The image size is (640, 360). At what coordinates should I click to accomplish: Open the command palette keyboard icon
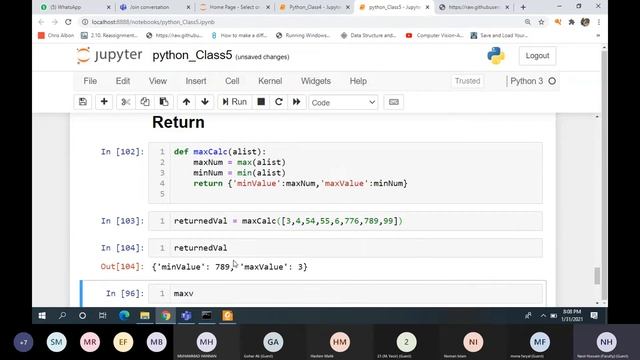pyautogui.click(x=394, y=102)
